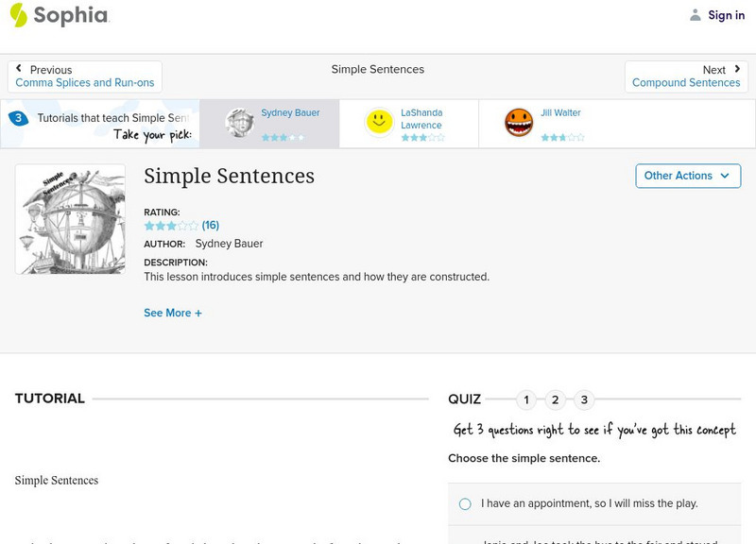Expand the See More description

click(173, 313)
